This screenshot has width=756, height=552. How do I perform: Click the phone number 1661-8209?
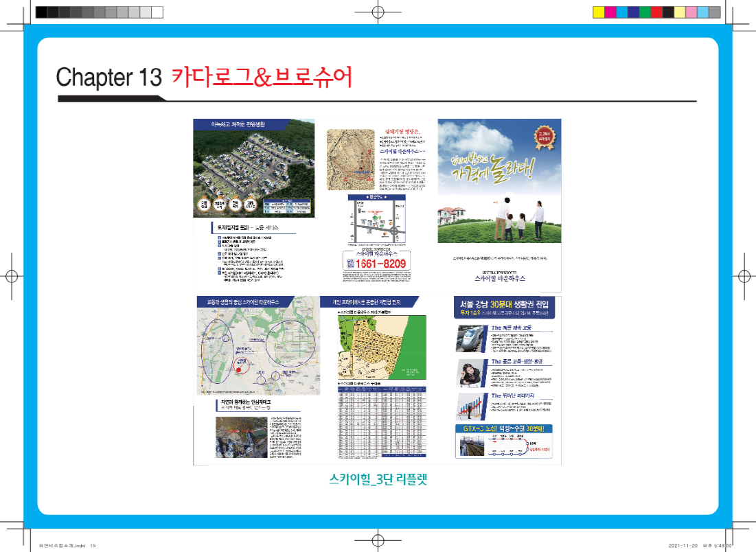[380, 264]
